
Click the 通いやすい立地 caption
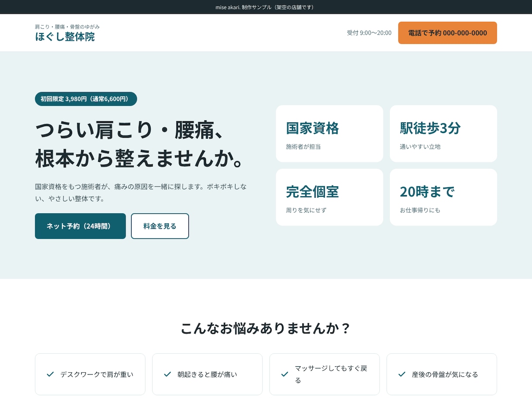(420, 147)
